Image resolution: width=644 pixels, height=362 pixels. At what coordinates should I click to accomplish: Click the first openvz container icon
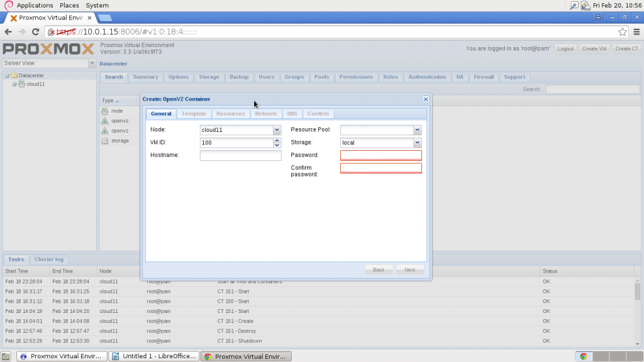105,121
